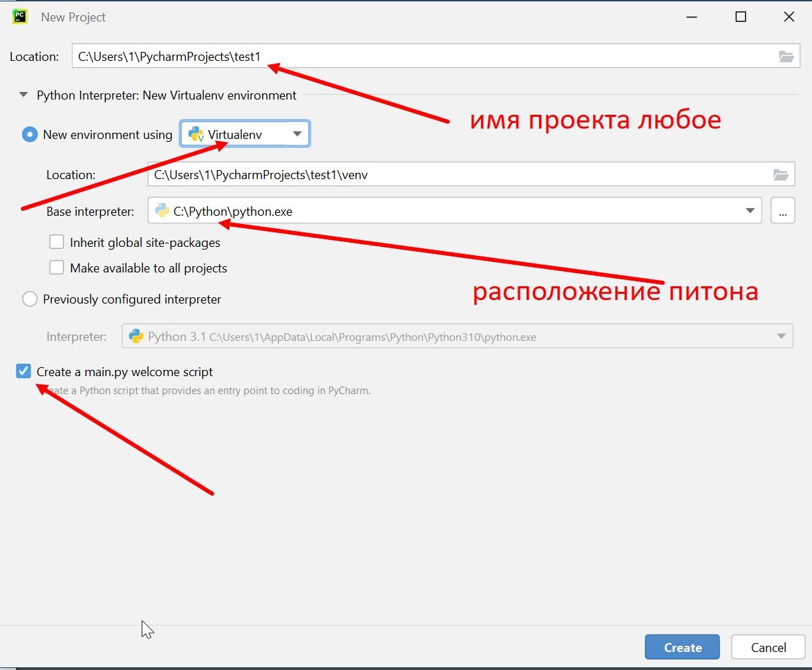Screen dimensions: 812x670
Task: Select New environment using radio button
Action: click(x=30, y=135)
